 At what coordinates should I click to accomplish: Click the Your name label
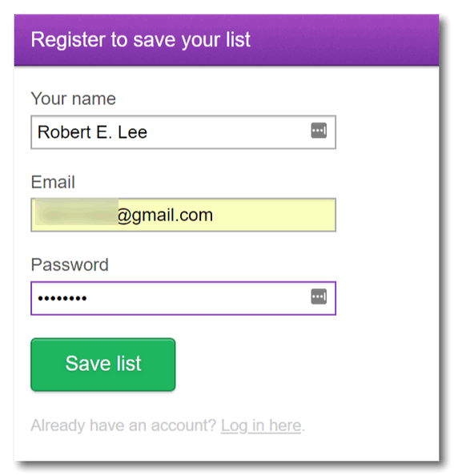coord(74,99)
